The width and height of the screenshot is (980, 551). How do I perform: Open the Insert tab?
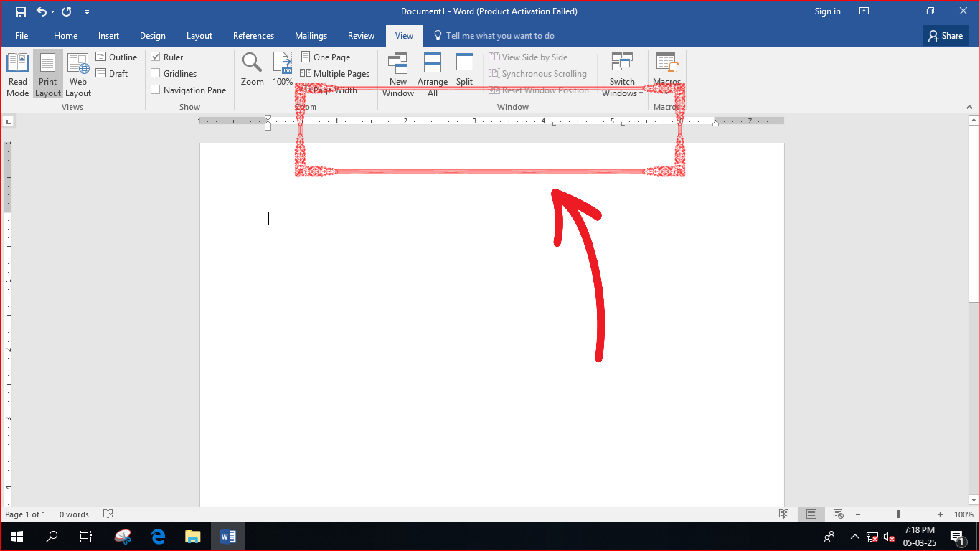[x=109, y=36]
